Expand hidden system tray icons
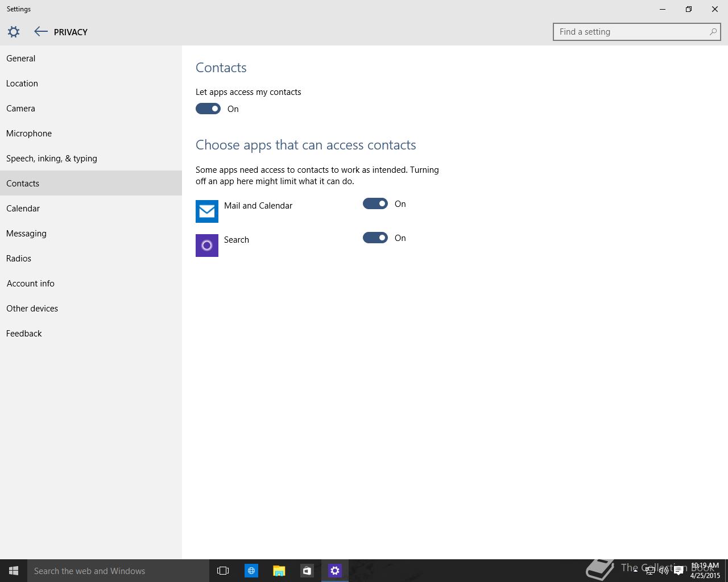 pyautogui.click(x=635, y=571)
